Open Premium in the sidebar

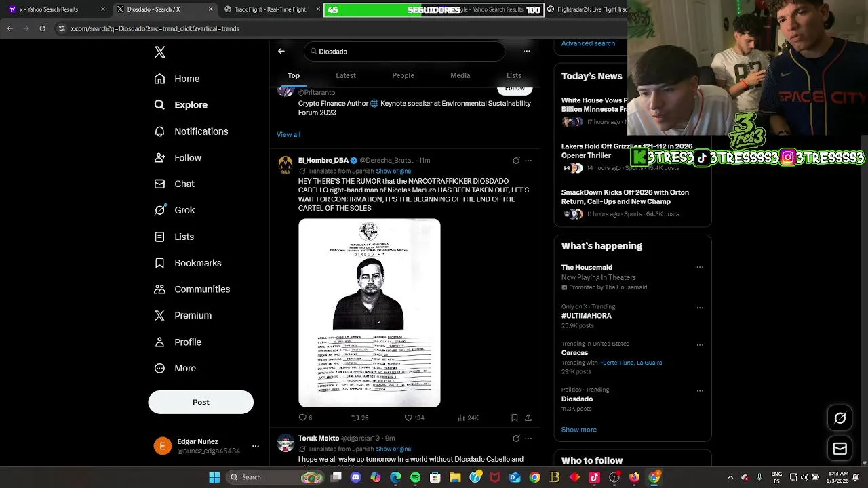[x=183, y=315]
